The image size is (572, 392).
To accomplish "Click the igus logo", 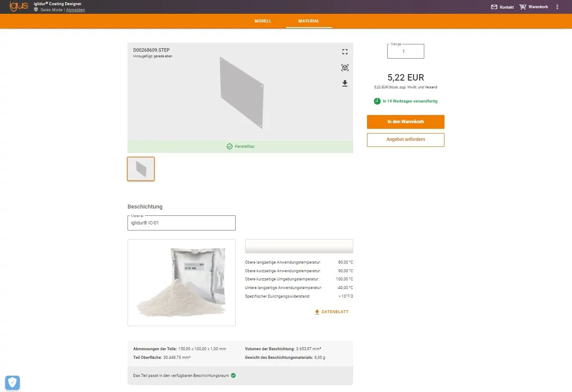I will [19, 6].
